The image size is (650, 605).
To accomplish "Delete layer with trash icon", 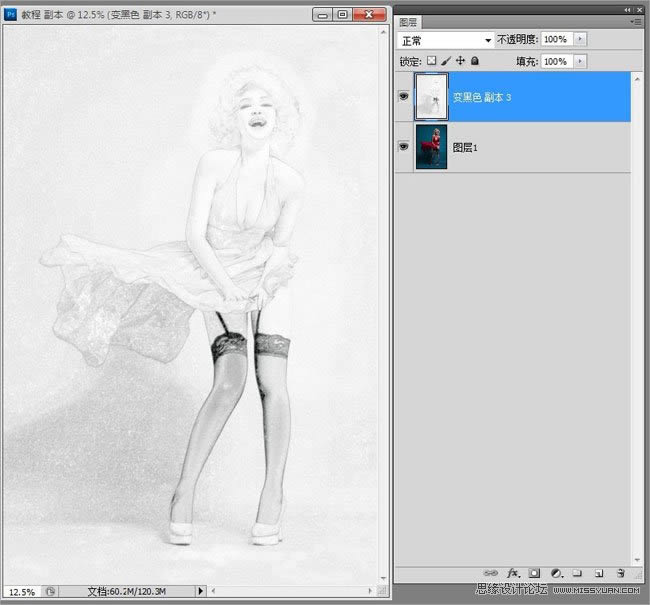I will point(620,573).
